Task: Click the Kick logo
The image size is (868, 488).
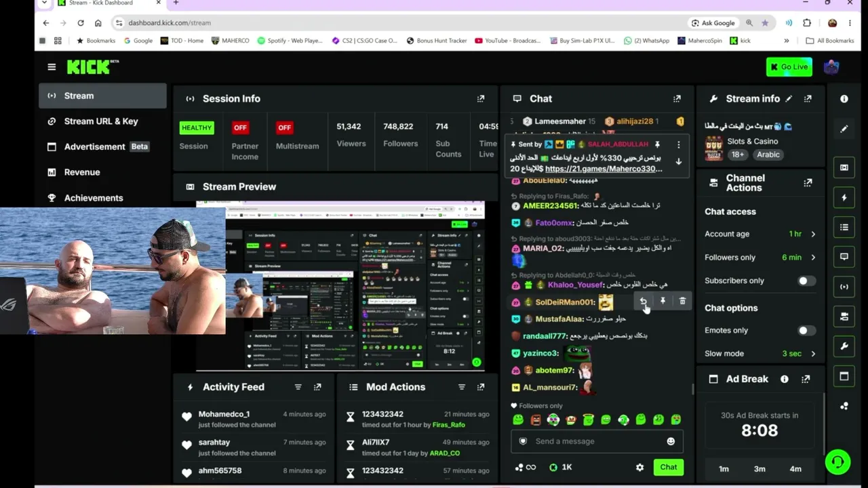Action: pos(93,66)
